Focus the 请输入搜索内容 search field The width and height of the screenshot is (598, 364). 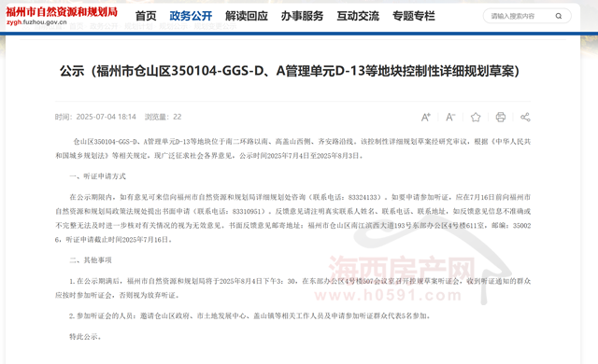tap(527, 16)
